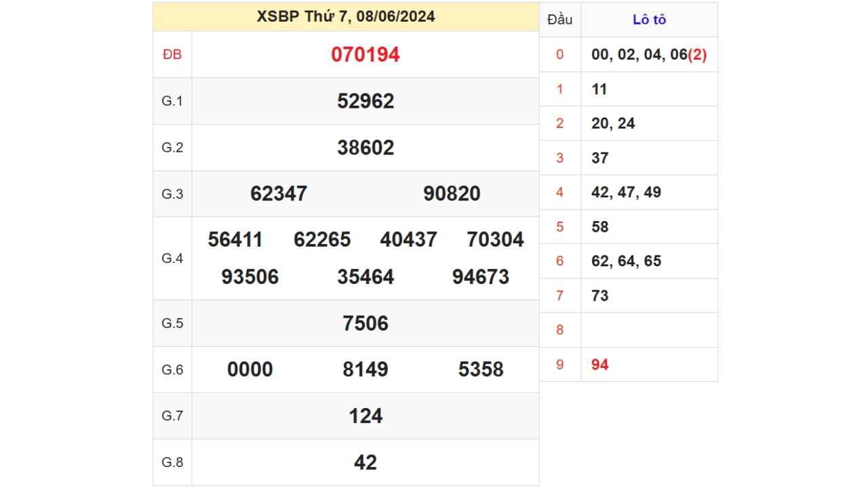This screenshot has width=868, height=488.
Task: Click the Đầu column header
Action: click(x=560, y=20)
